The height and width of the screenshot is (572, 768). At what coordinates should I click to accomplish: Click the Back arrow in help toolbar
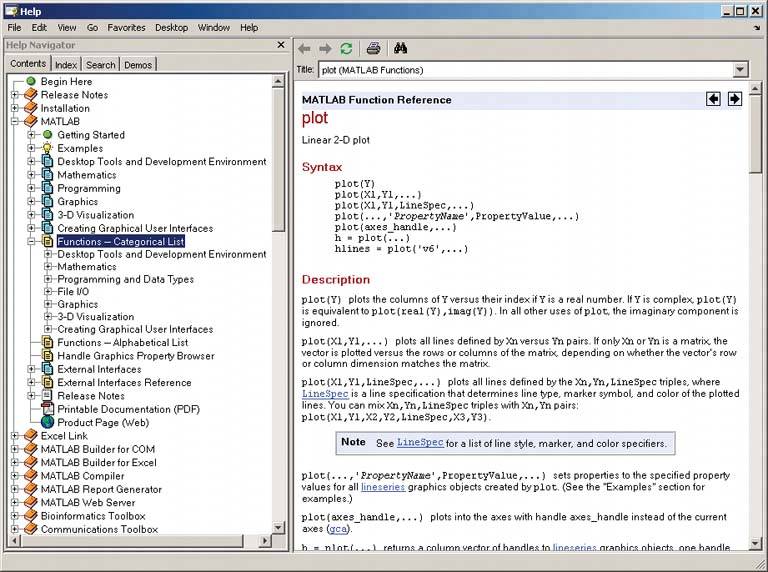coord(304,48)
